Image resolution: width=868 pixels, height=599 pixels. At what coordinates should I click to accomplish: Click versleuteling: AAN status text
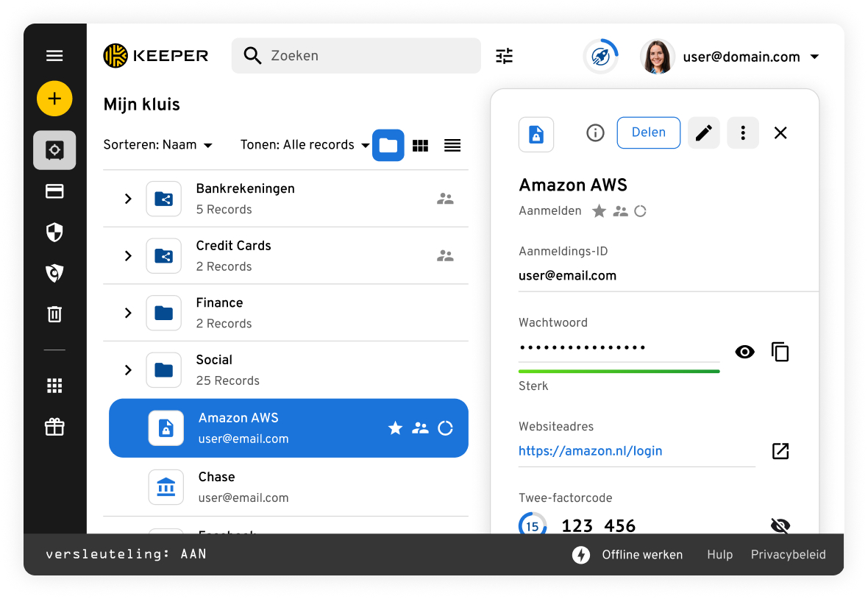tap(127, 554)
